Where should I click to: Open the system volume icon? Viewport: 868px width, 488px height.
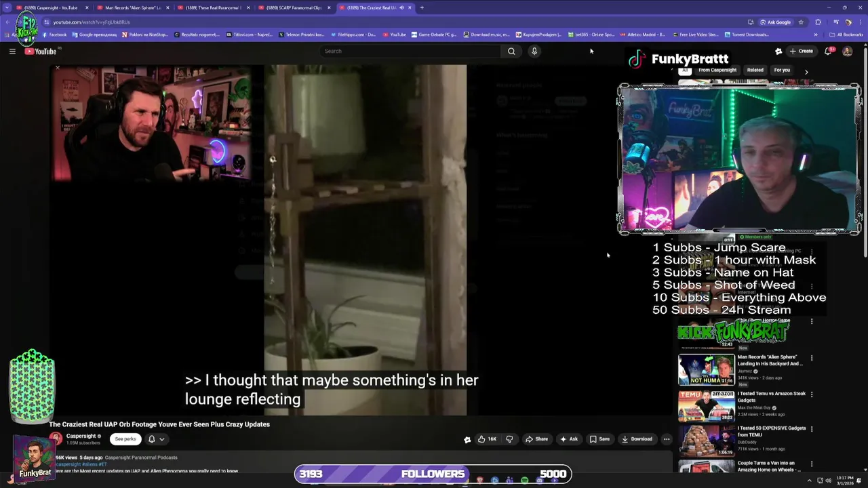click(828, 481)
